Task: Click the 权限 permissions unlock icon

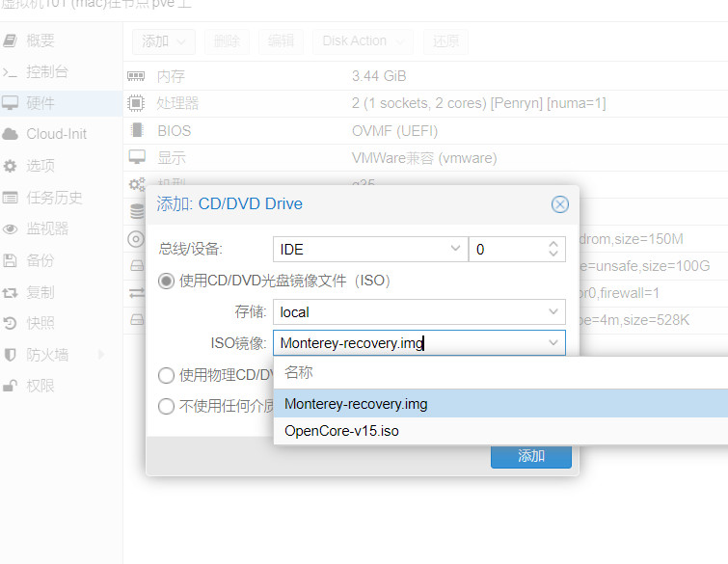Action: coord(11,386)
